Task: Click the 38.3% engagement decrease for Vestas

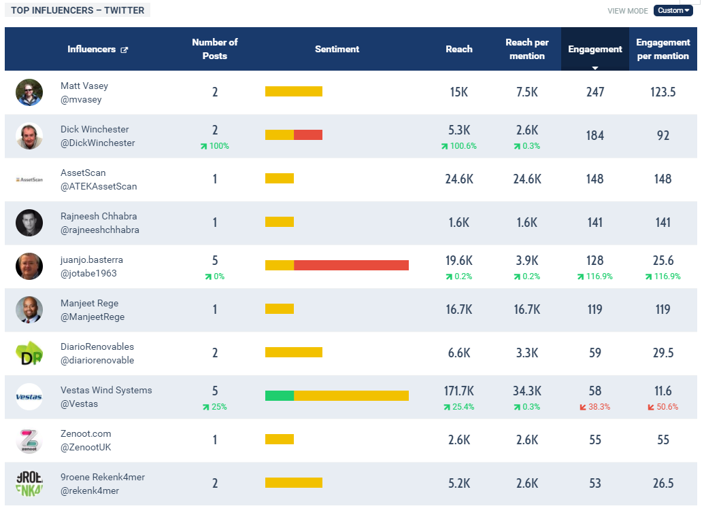Action: pos(595,407)
